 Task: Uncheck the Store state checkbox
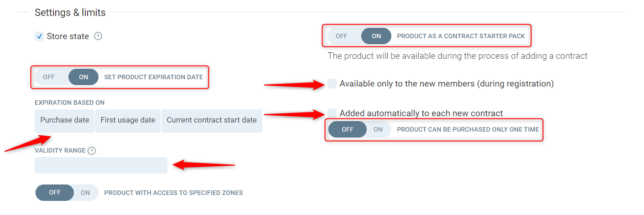(x=39, y=36)
